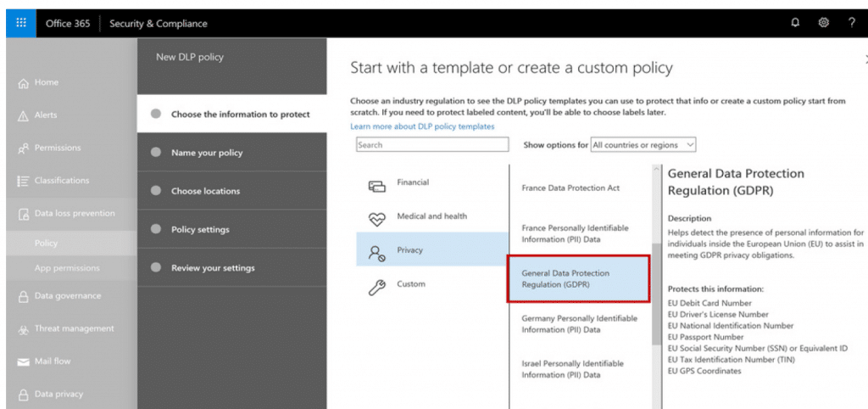Image resolution: width=868 pixels, height=409 pixels.
Task: Select the Custom category
Action: tap(431, 283)
